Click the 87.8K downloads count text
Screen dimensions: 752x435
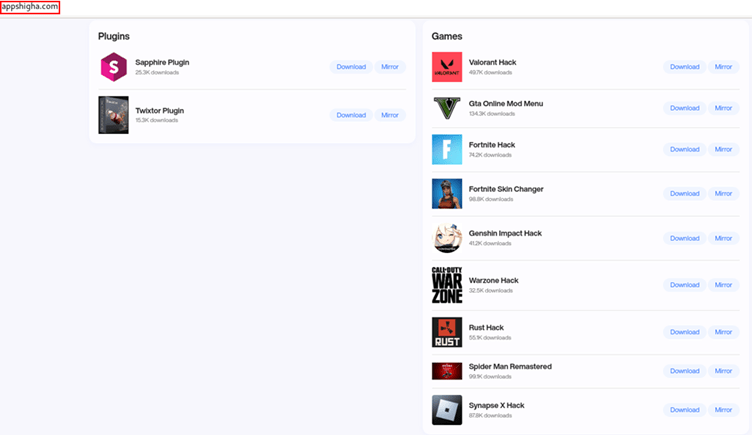(x=491, y=416)
